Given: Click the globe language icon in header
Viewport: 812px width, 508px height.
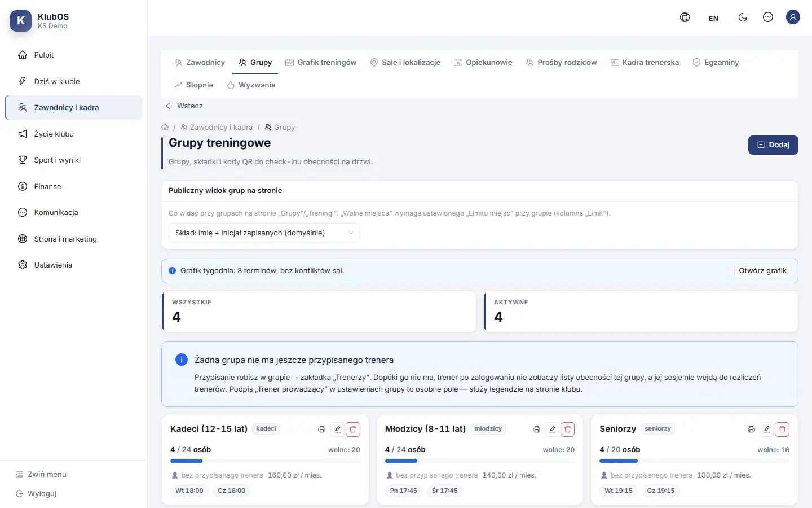Looking at the screenshot, I should click(685, 17).
